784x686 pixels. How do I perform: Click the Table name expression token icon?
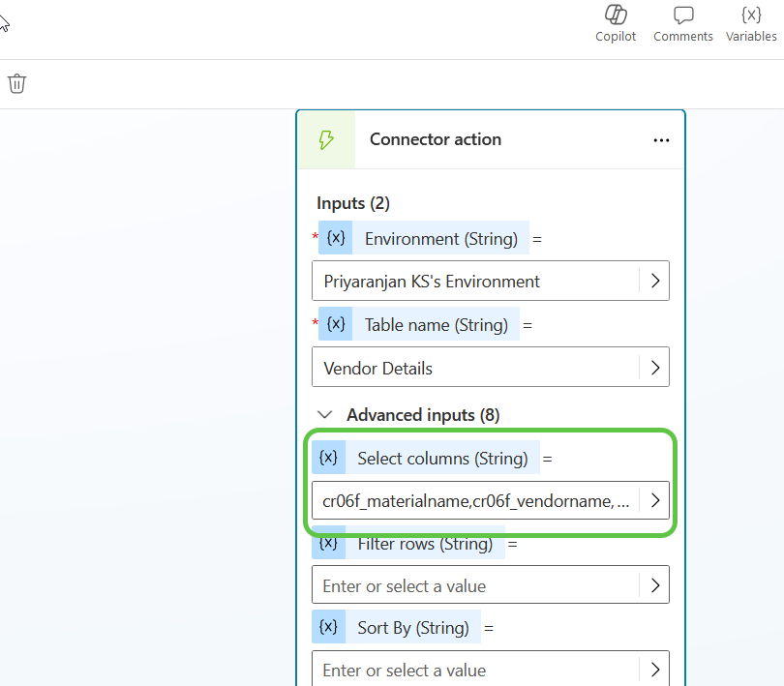coord(335,324)
